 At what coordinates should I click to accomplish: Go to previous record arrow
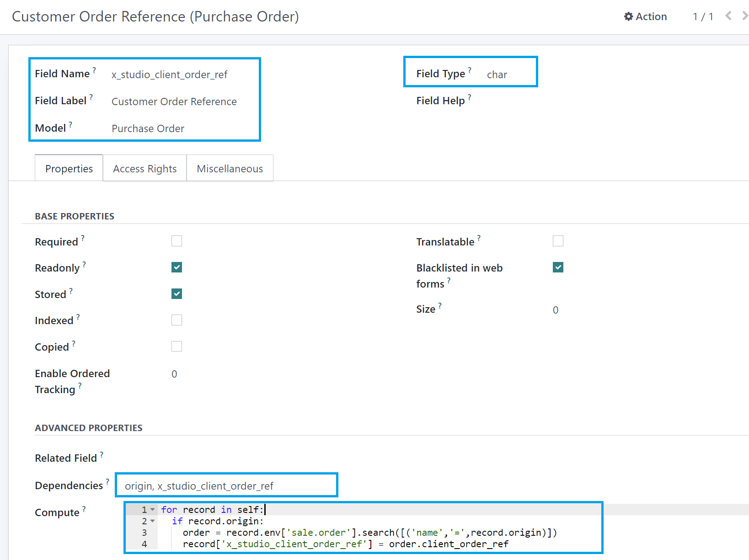[x=728, y=16]
